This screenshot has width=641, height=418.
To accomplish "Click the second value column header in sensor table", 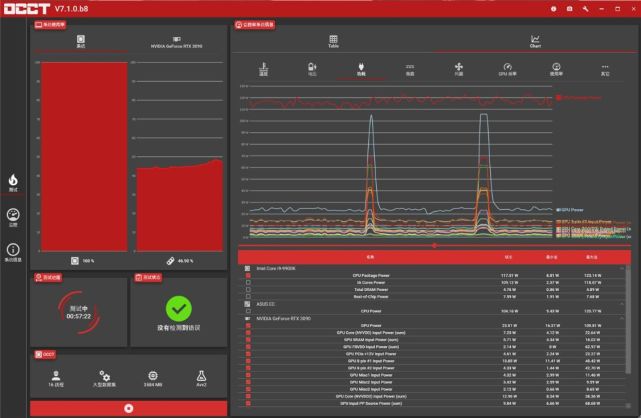I will (508, 257).
